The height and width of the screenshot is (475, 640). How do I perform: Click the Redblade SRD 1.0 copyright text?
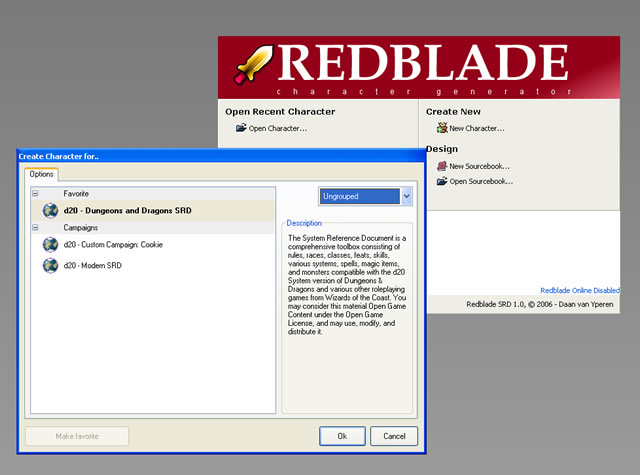pos(540,304)
